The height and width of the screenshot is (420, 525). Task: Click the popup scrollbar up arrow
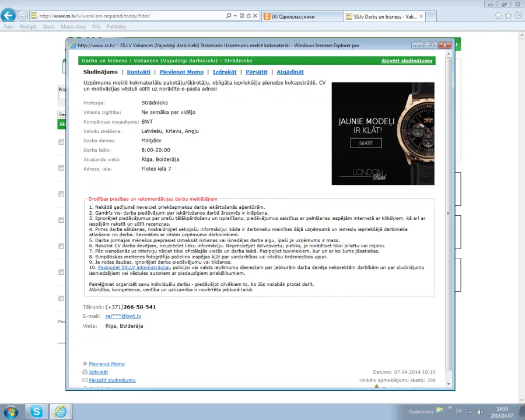click(x=449, y=54)
